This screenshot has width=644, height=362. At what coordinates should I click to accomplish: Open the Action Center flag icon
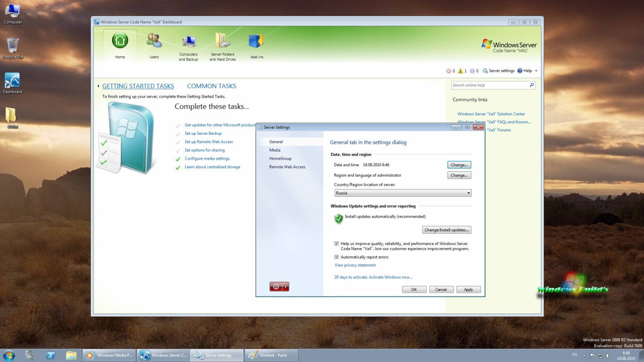tap(592, 356)
